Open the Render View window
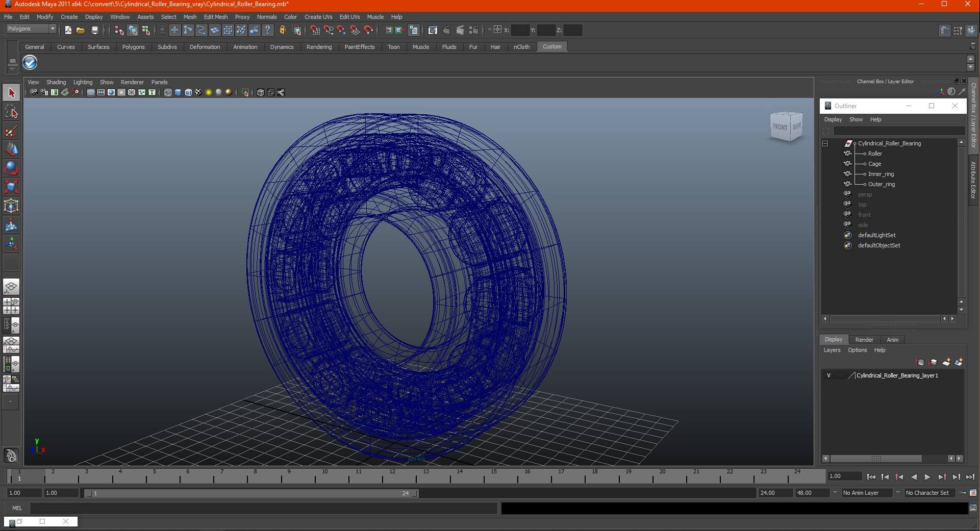The image size is (980, 531). pyautogui.click(x=433, y=30)
